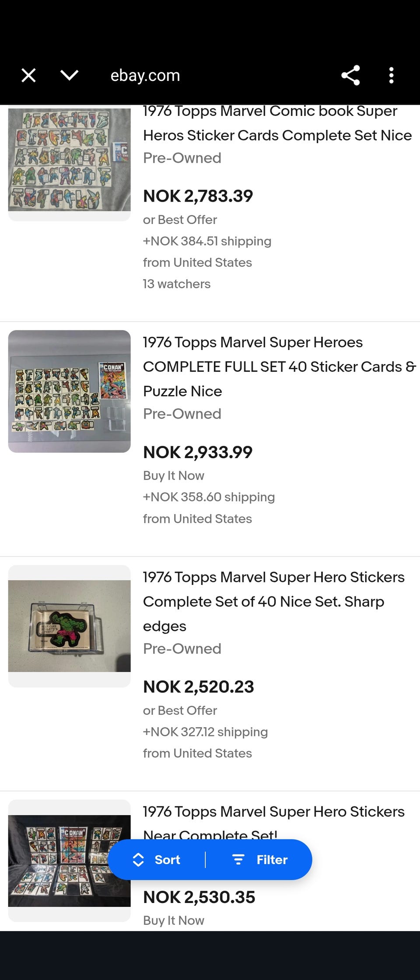Image resolution: width=420 pixels, height=980 pixels.
Task: Select the NOK 2,520.23 price
Action: tap(198, 687)
